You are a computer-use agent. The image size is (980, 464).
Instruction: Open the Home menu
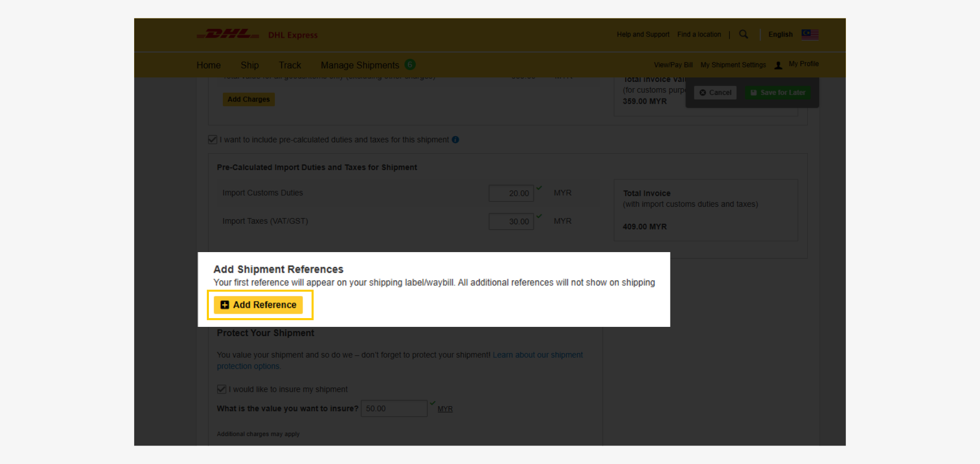pyautogui.click(x=208, y=65)
